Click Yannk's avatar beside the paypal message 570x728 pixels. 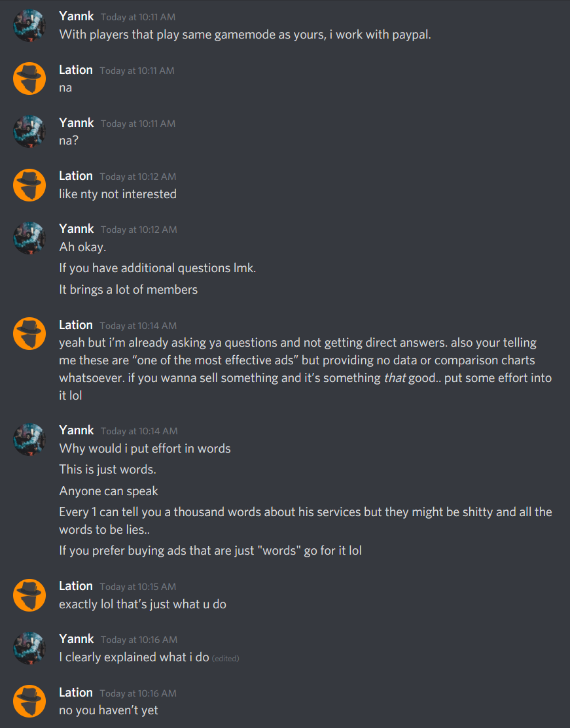(29, 26)
